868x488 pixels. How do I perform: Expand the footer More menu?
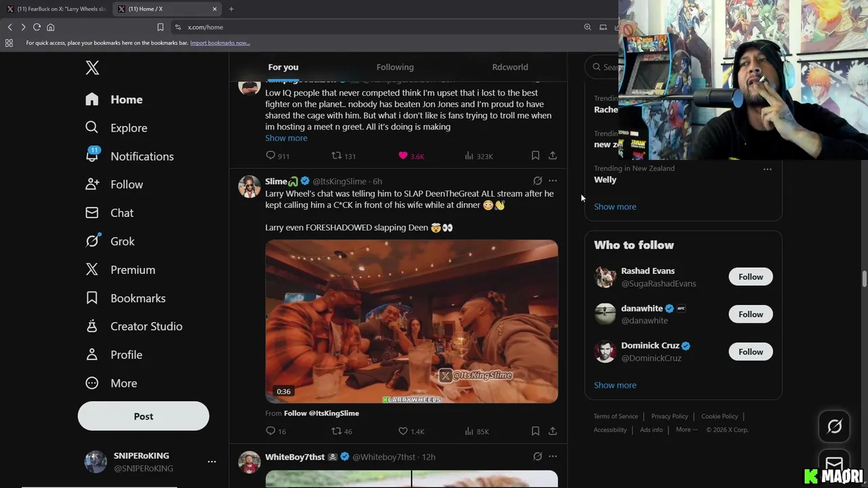pyautogui.click(x=686, y=430)
